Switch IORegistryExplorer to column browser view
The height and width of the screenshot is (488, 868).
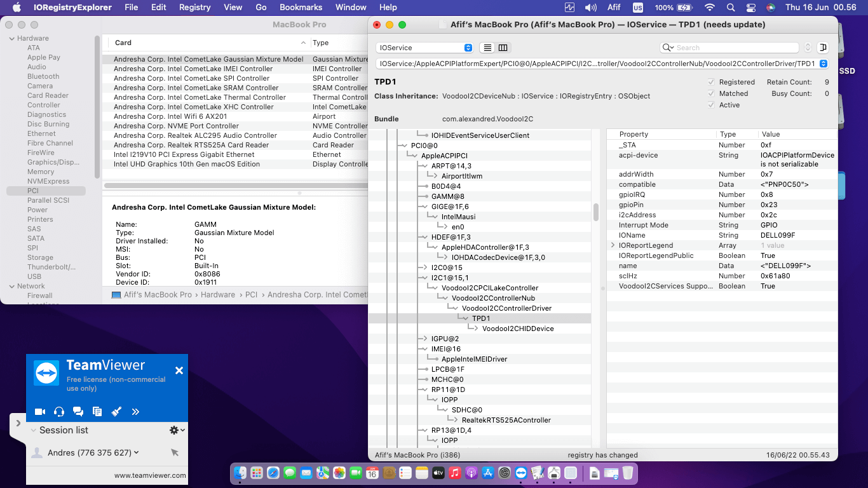(503, 48)
